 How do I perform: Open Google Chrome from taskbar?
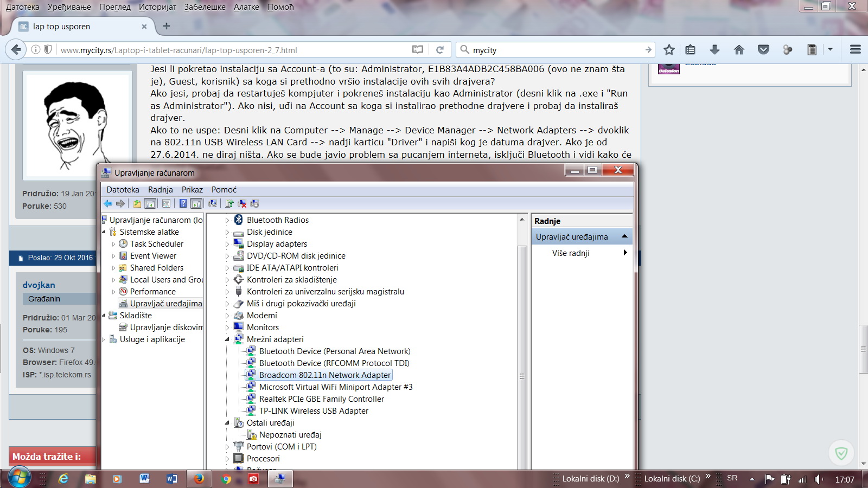[x=226, y=479]
